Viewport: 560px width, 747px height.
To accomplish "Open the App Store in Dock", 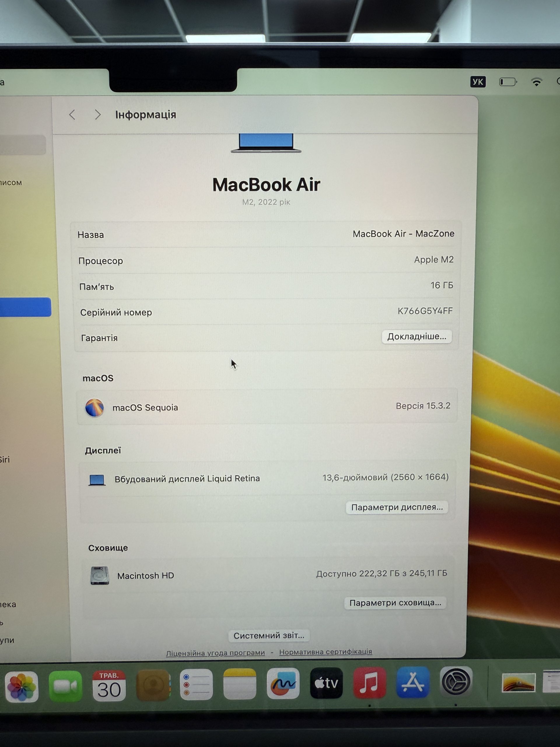I will [413, 682].
